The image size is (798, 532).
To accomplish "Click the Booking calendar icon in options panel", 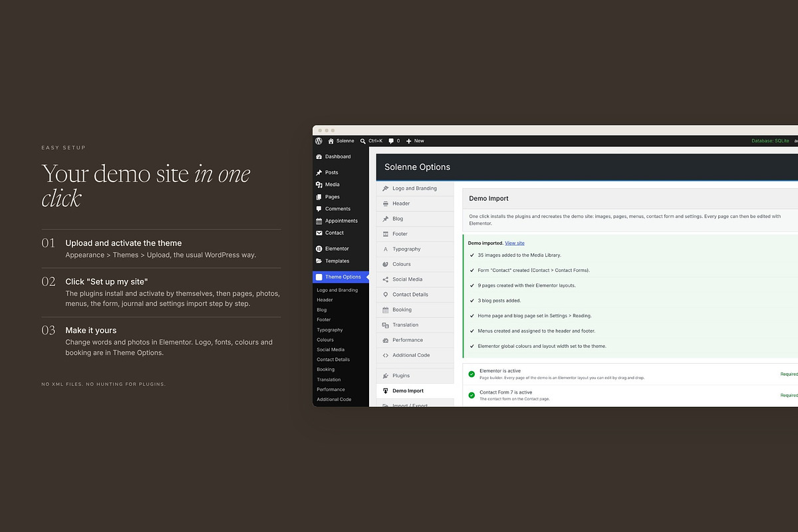I will coord(386,310).
